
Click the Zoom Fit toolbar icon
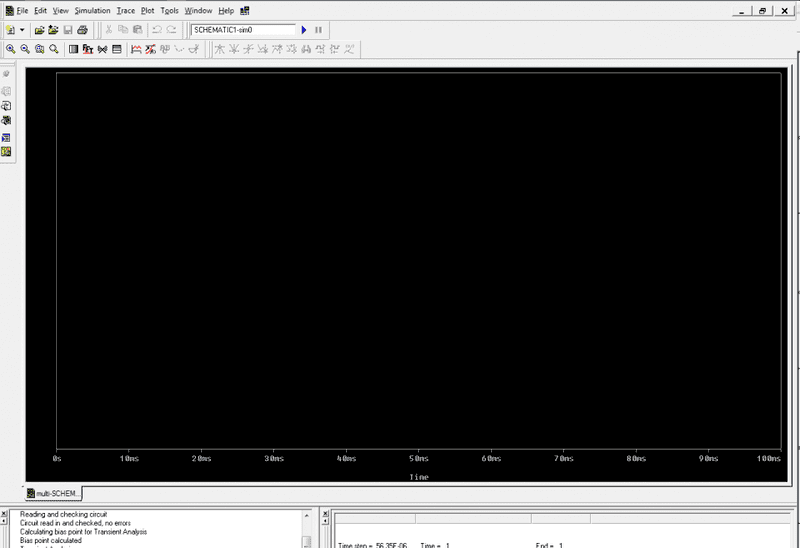[54, 49]
